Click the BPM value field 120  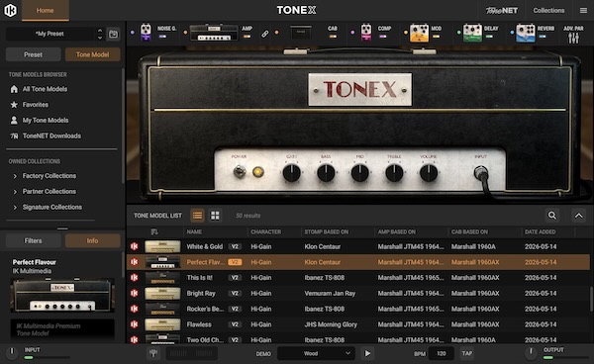pyautogui.click(x=441, y=353)
